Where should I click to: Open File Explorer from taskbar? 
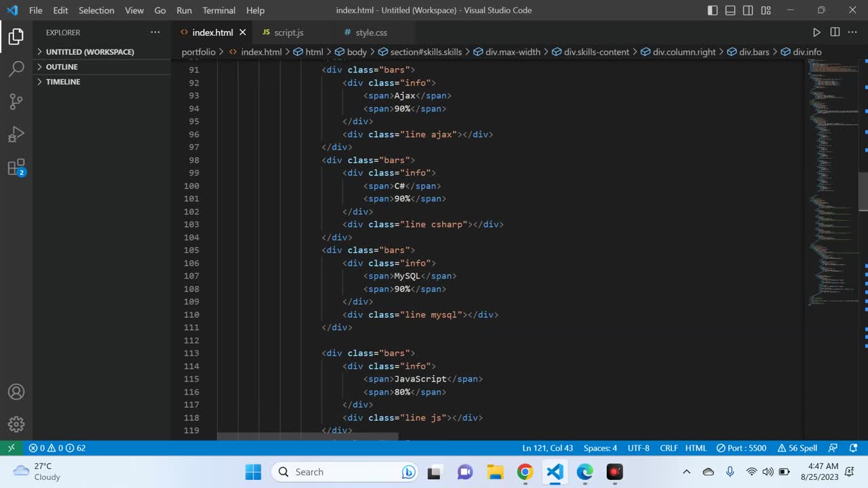pyautogui.click(x=495, y=472)
